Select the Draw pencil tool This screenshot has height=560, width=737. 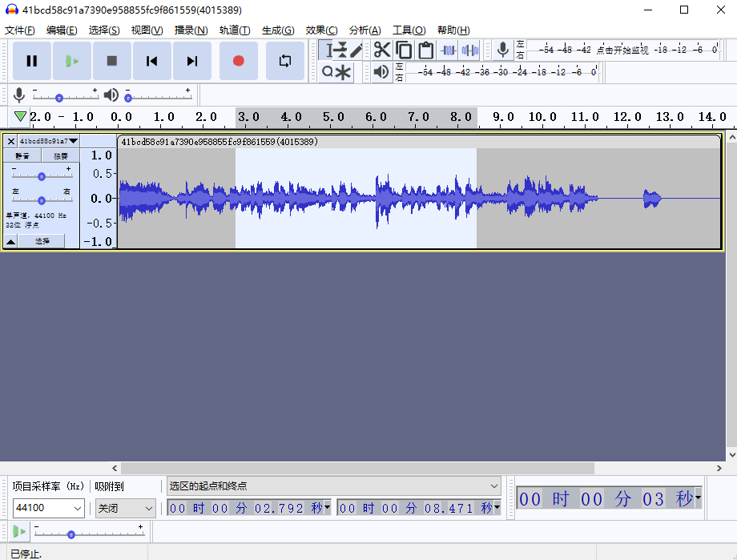tap(356, 50)
